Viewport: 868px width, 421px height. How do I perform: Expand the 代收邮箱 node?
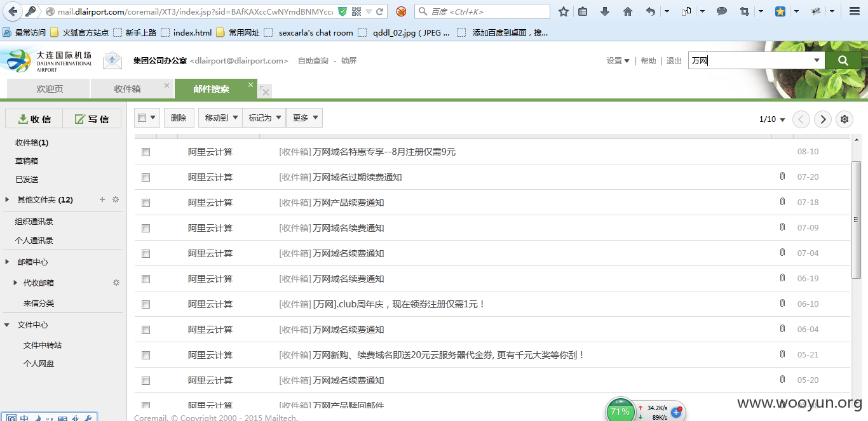[16, 283]
